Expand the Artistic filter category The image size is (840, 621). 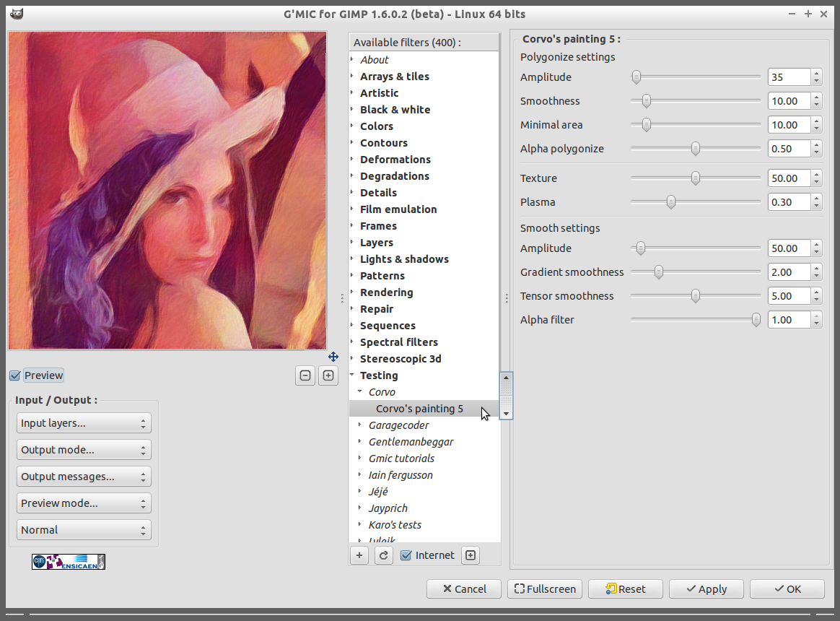352,92
